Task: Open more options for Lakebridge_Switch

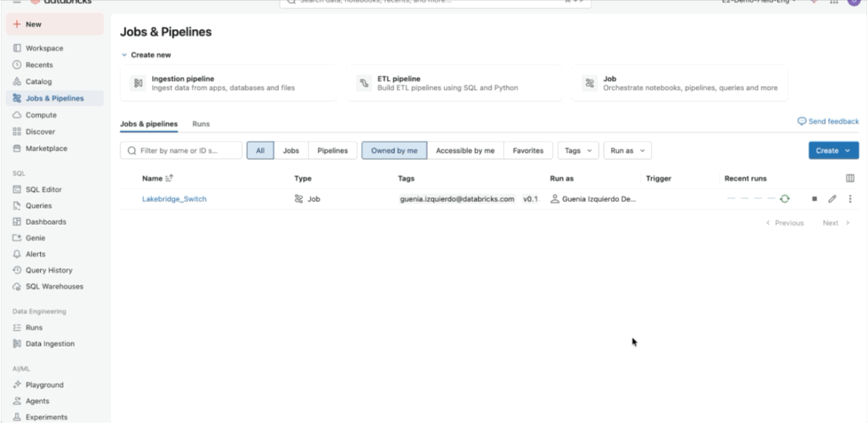Action: tap(850, 198)
